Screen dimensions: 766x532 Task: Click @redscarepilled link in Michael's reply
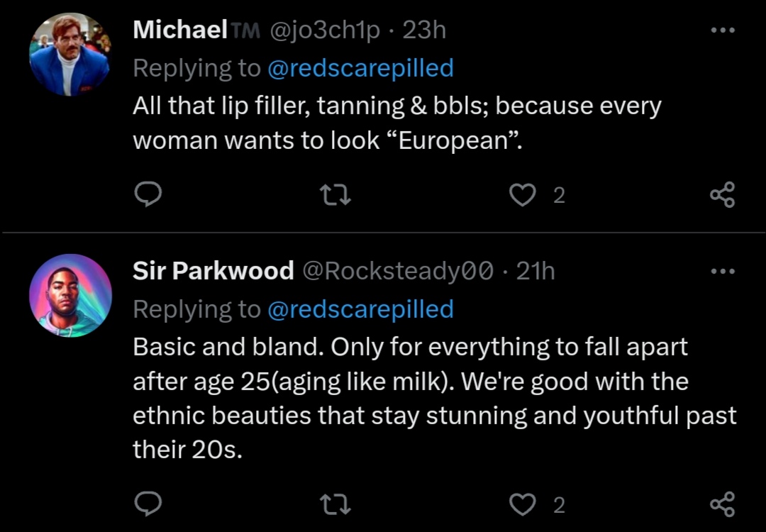tap(360, 68)
